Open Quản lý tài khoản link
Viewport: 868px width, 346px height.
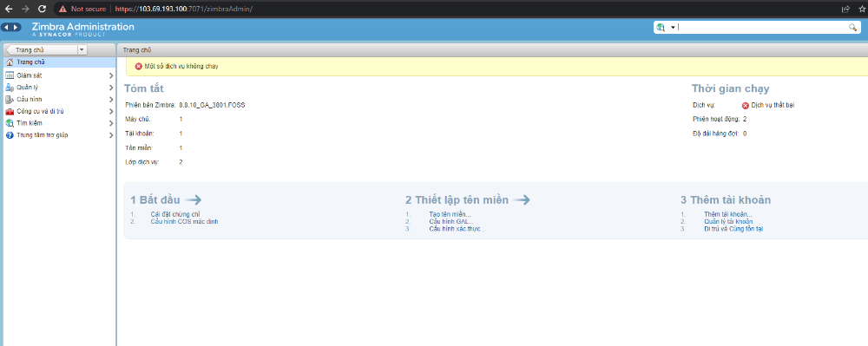coord(728,221)
